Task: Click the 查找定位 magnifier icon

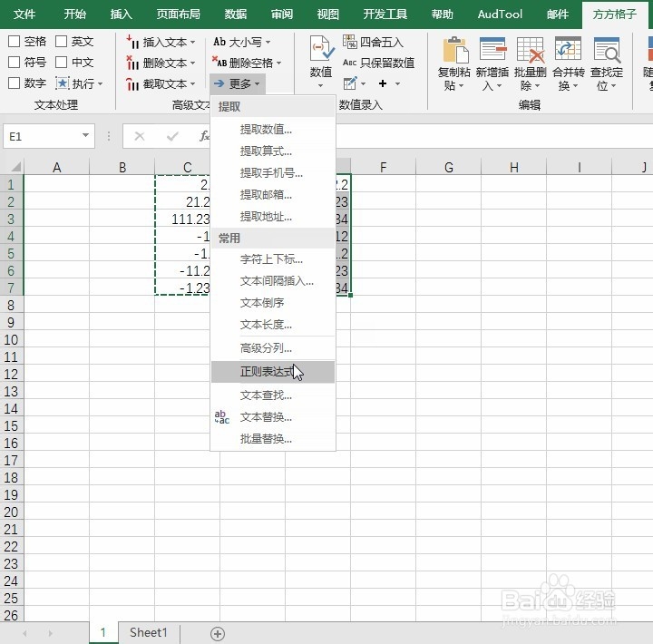Action: click(607, 49)
